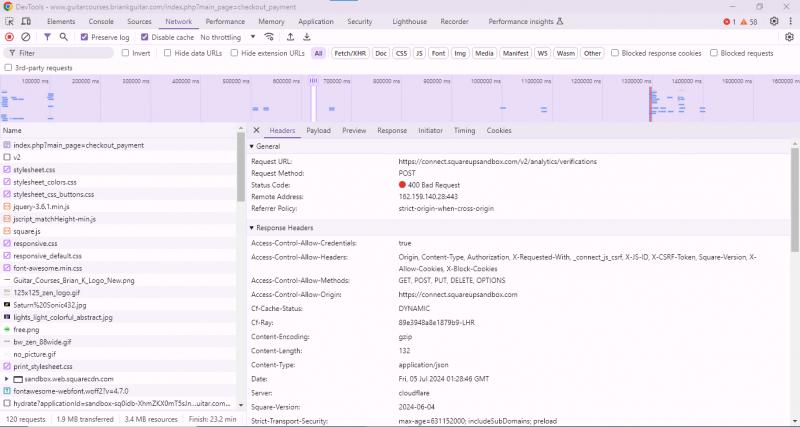Click the Filter text input field
The image size is (800, 427).
pyautogui.click(x=59, y=53)
